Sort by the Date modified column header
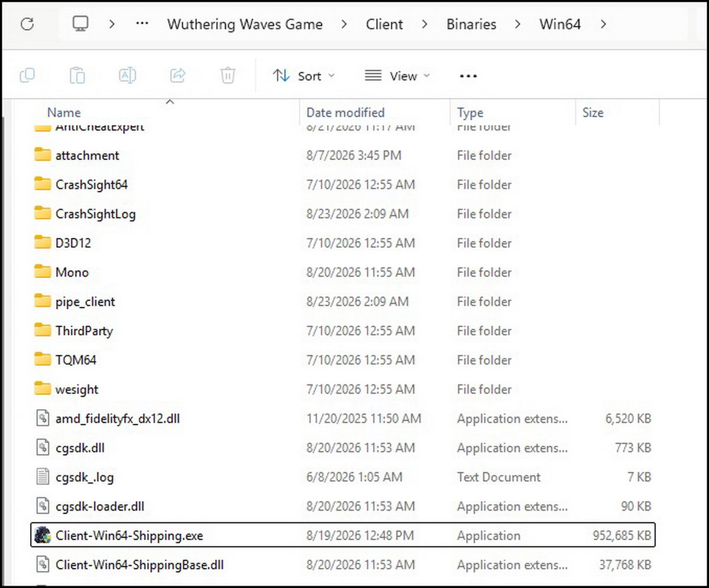Screen dimensions: 709x588 click(346, 112)
